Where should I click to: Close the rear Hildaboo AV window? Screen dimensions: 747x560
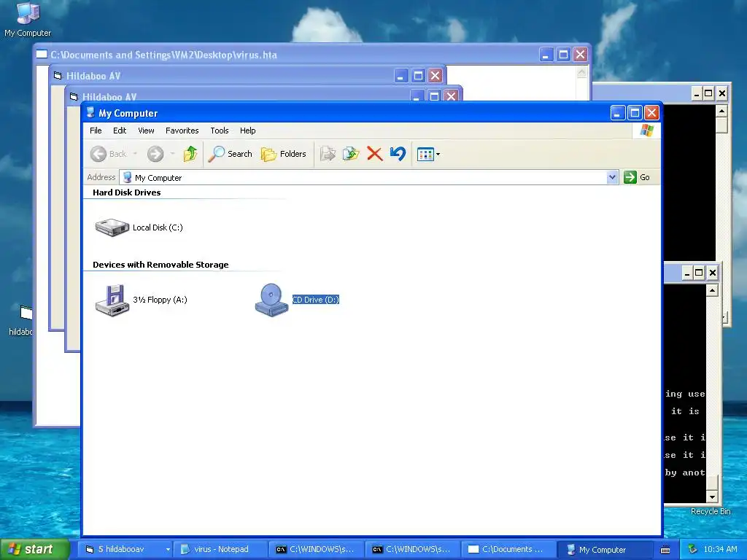click(436, 76)
